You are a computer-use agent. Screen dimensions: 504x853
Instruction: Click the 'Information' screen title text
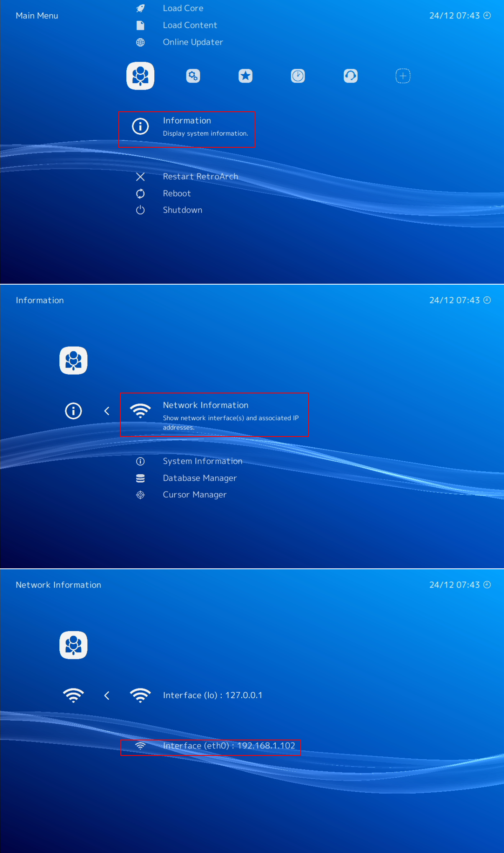click(40, 300)
